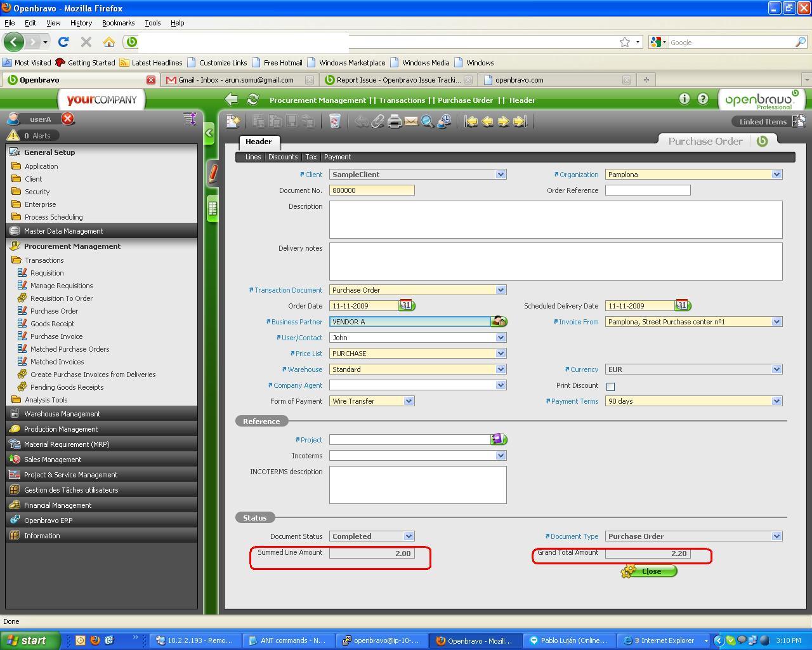
Task: Click the Payment Terms label link
Action: 572,401
